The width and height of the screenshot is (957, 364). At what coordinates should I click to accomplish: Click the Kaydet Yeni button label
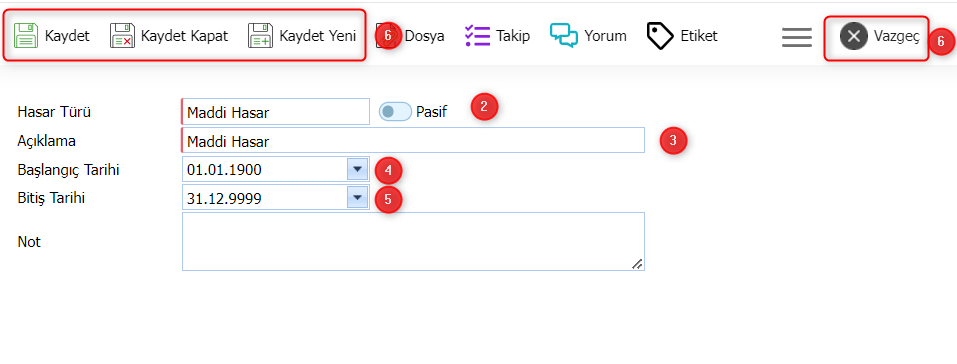317,36
